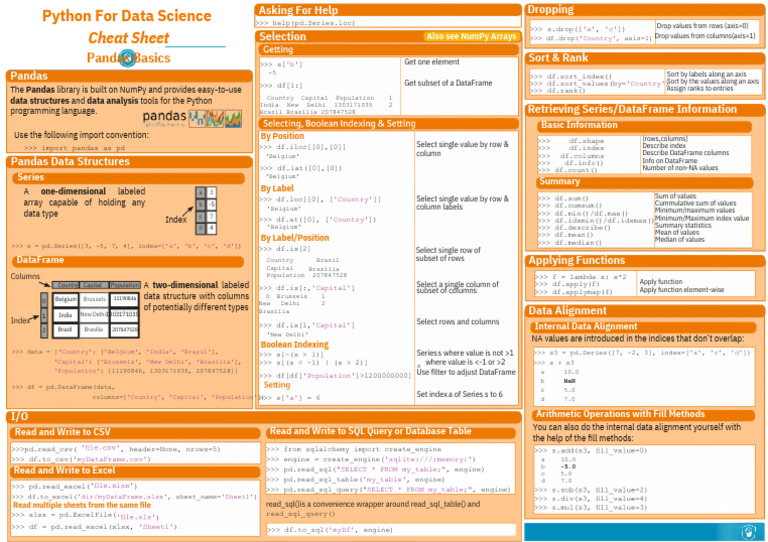Click the 'Also see NumPy Arrays' badge
Screen dimensions: 768x542
pos(471,36)
